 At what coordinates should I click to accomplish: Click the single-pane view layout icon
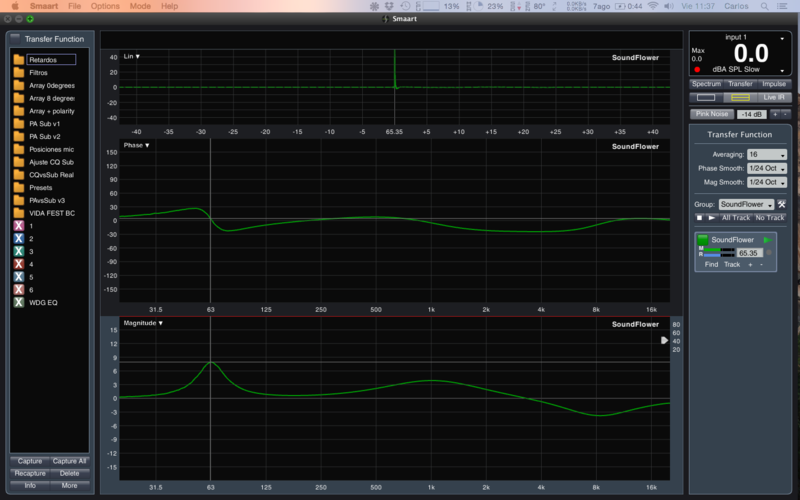706,98
